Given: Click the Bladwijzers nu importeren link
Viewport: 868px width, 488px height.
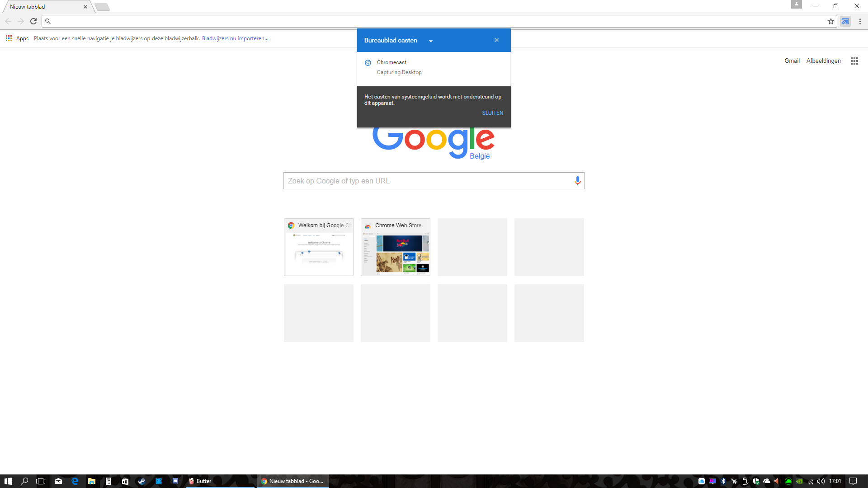Looking at the screenshot, I should point(235,38).
